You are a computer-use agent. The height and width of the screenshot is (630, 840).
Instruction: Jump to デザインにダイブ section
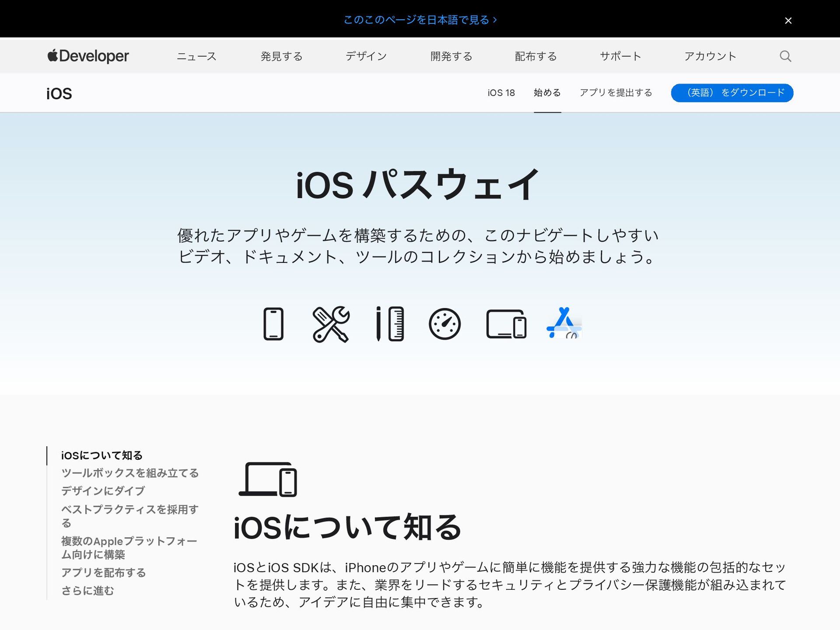pos(103,491)
